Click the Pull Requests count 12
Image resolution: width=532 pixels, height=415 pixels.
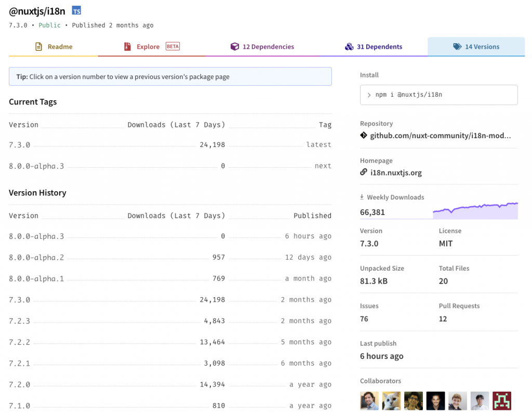tap(443, 318)
